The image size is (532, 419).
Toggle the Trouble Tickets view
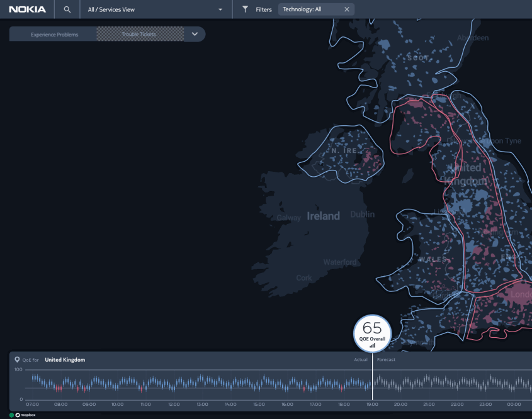(140, 35)
